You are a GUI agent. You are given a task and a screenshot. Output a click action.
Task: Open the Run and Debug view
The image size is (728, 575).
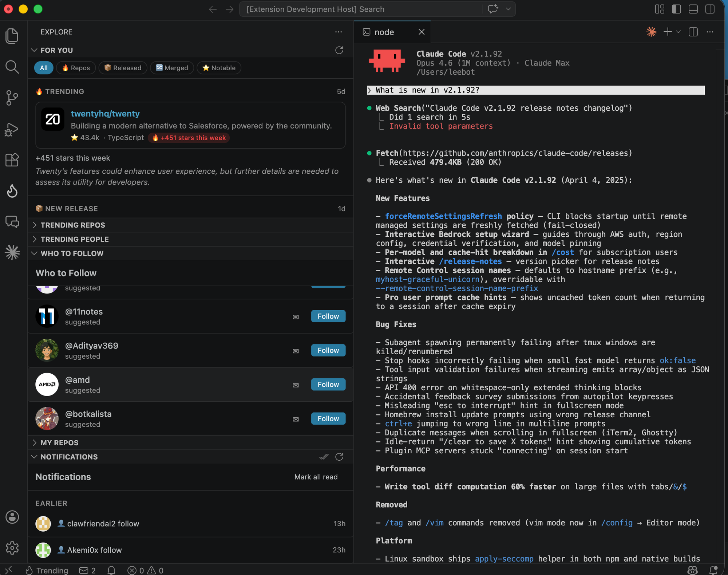click(x=12, y=130)
